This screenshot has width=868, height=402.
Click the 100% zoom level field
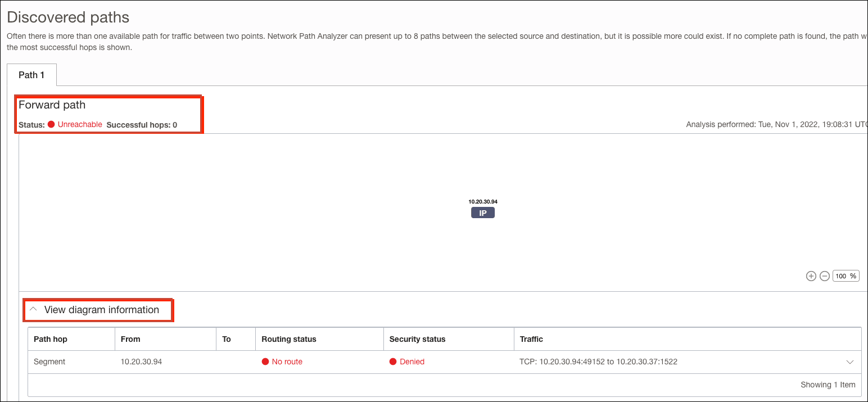pos(846,276)
